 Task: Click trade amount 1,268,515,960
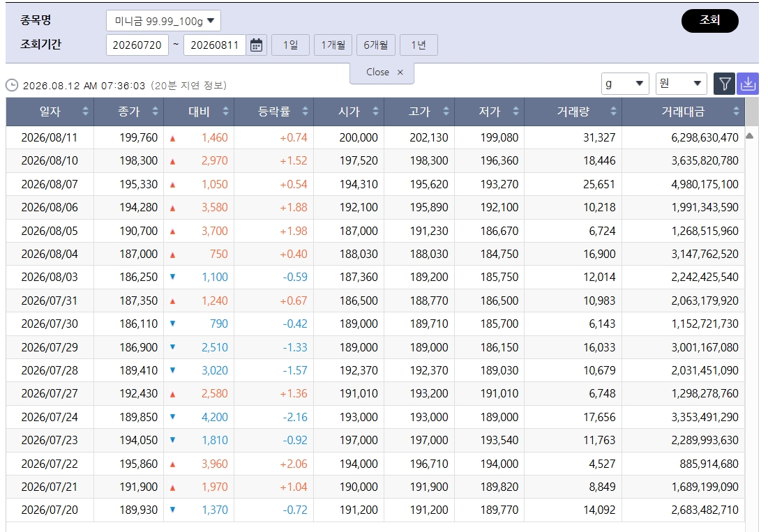pos(705,231)
